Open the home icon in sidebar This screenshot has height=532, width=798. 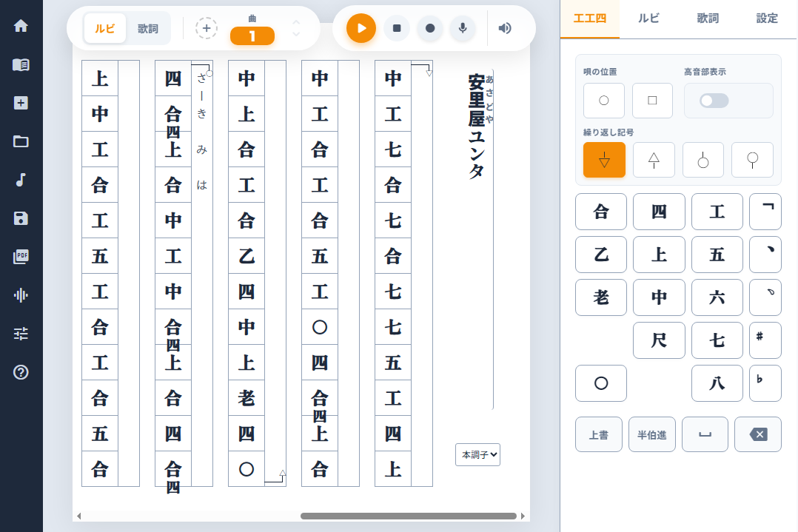point(21,26)
